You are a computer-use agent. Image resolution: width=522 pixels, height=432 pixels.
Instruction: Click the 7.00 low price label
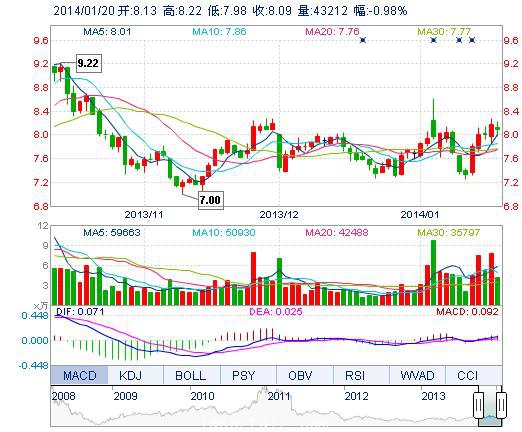pos(211,200)
